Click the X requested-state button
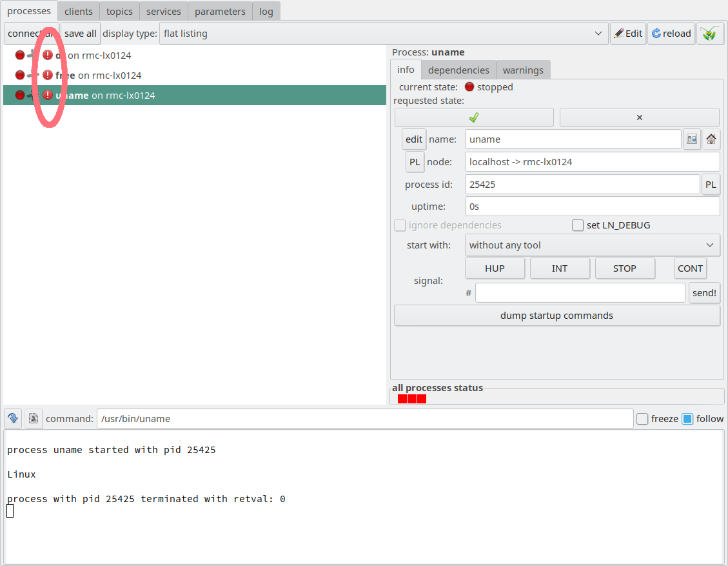This screenshot has height=566, width=728. [639, 117]
